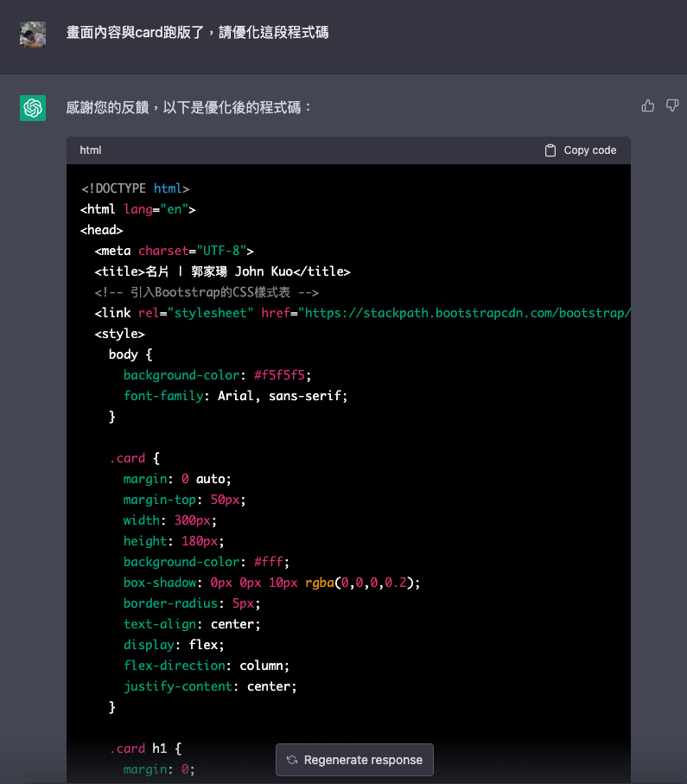Screen dimensions: 687x784
Task: Click the rgba box-shadow color value
Action: click(362, 583)
